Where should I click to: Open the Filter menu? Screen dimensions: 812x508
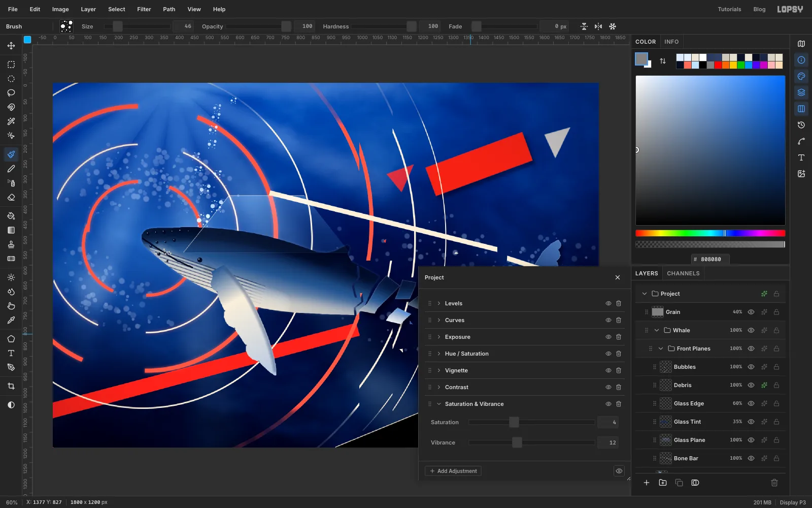tap(144, 9)
